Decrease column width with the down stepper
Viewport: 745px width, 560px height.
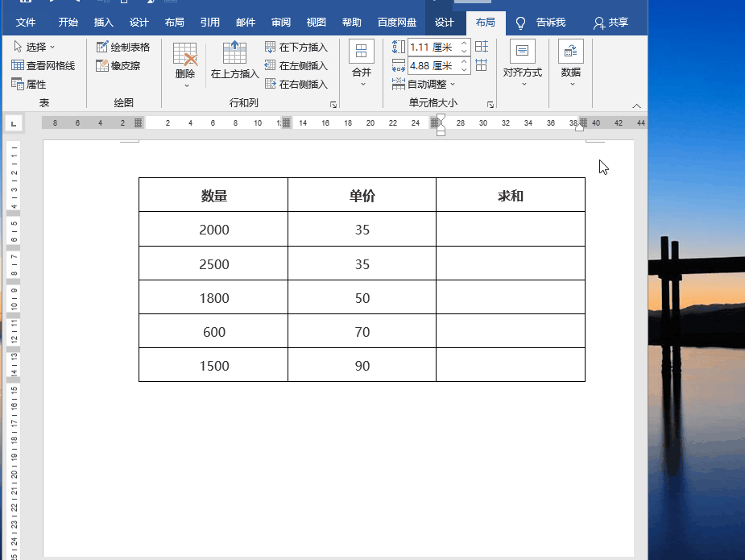465,69
